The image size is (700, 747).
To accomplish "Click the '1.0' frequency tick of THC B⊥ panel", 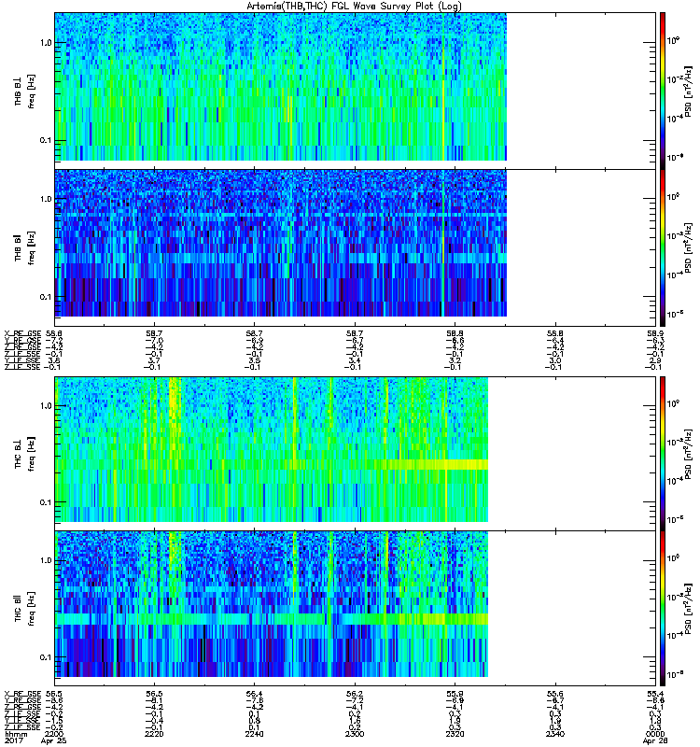I will pos(46,406).
